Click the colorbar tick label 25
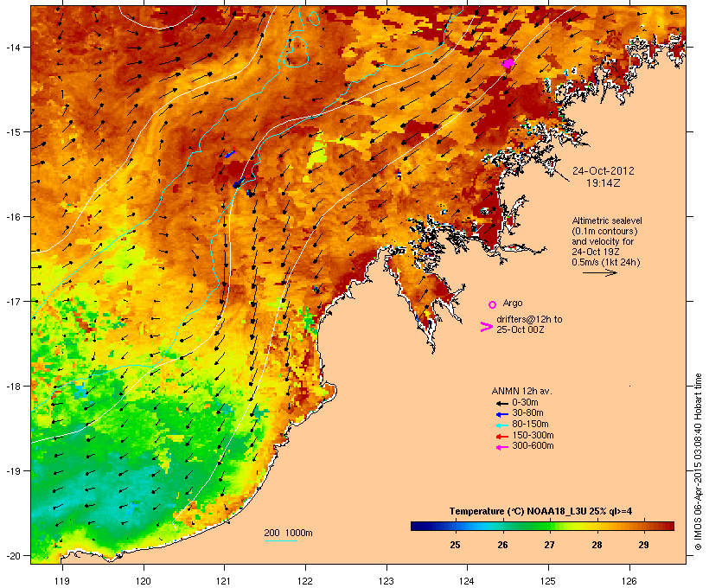 pos(455,545)
